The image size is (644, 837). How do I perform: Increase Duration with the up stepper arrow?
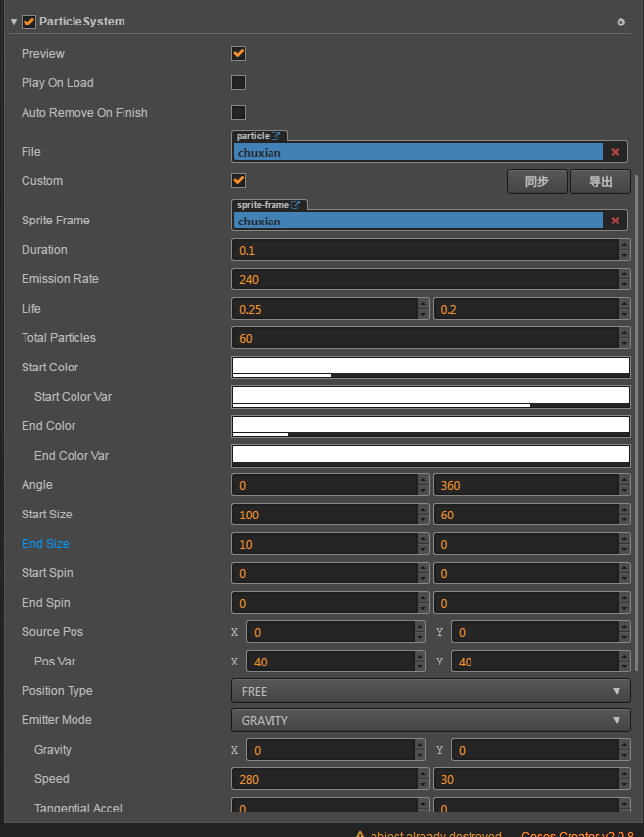pyautogui.click(x=624, y=244)
